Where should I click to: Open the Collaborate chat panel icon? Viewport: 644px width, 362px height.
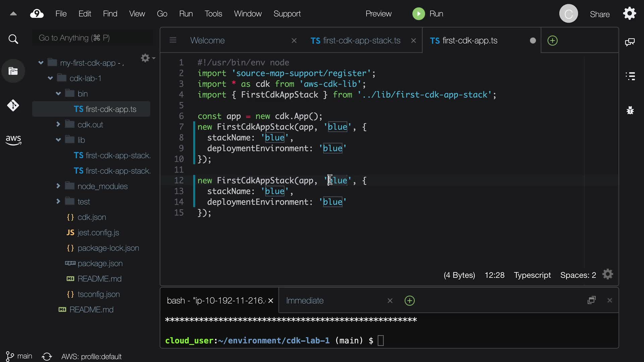tap(630, 42)
